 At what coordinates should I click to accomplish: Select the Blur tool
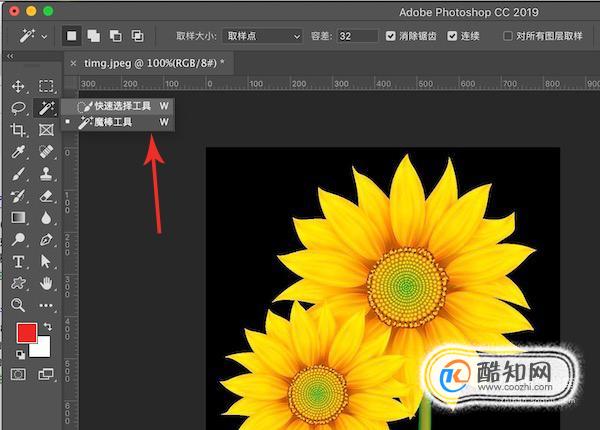coord(46,218)
